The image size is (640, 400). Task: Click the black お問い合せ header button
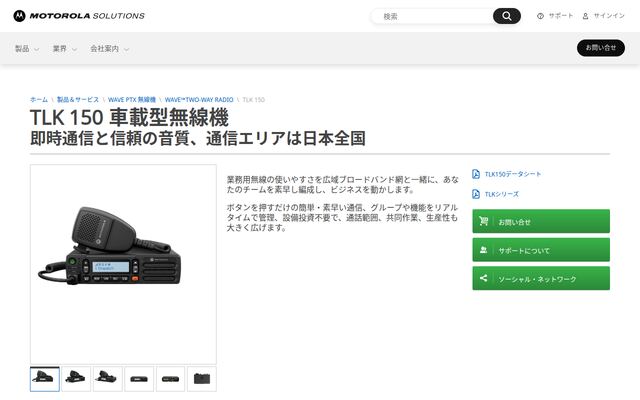[x=601, y=48]
